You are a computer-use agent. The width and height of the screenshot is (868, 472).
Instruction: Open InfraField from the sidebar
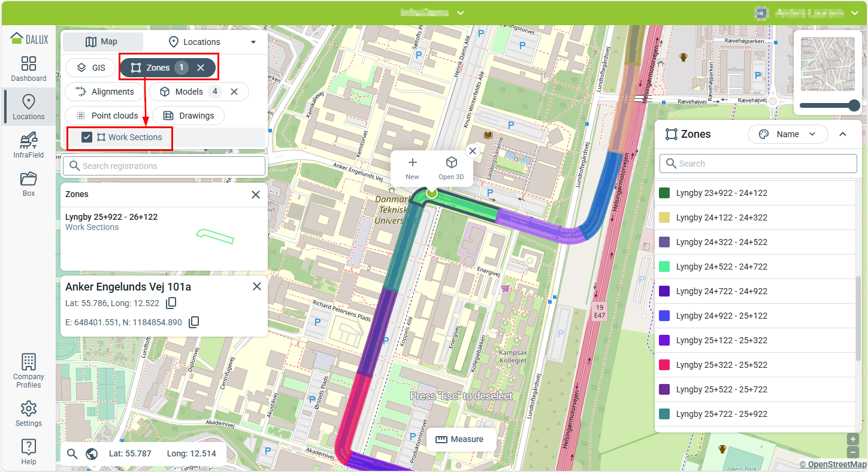(28, 146)
